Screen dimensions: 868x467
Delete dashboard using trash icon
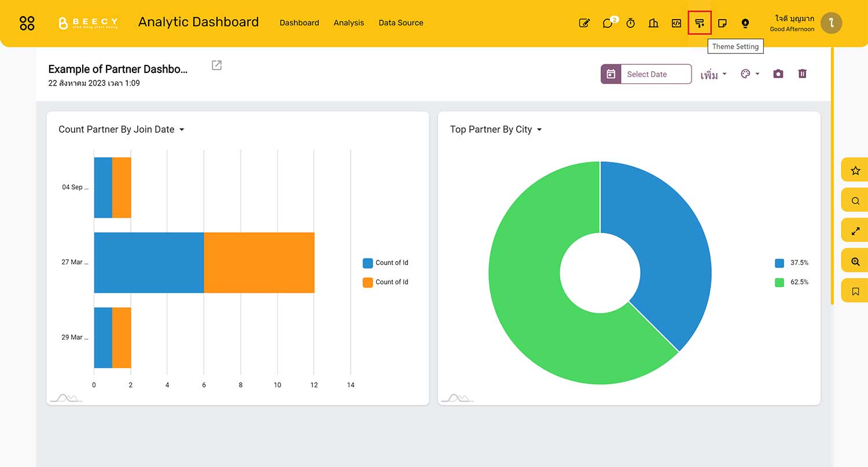coord(802,74)
